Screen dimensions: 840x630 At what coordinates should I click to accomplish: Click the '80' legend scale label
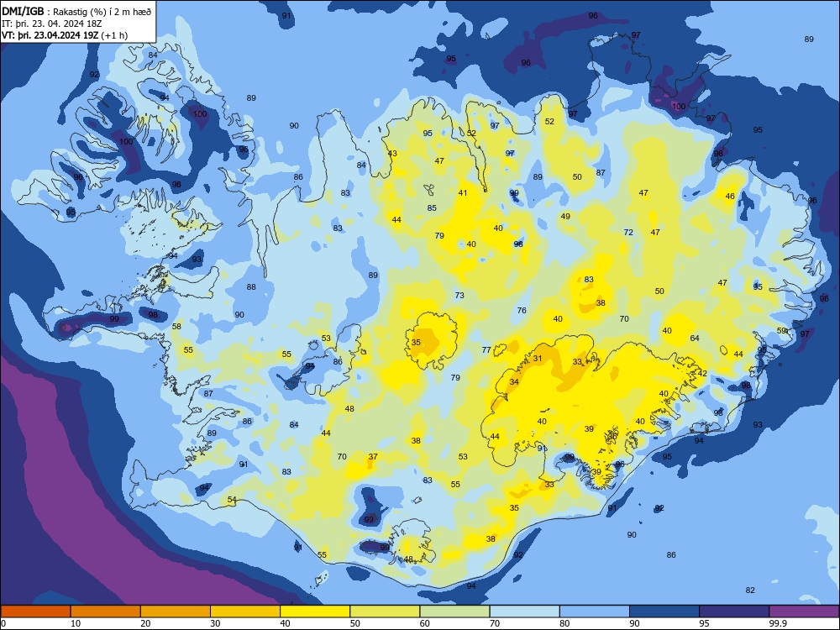click(564, 623)
